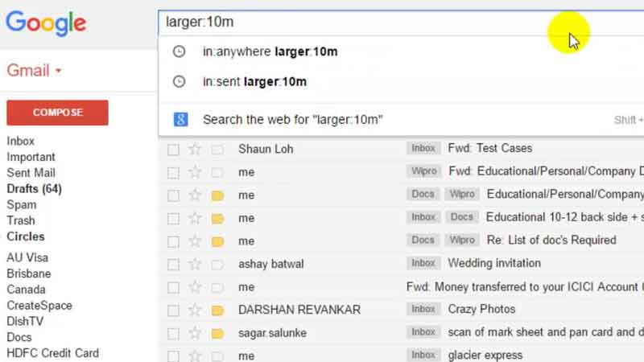Select checkbox for Money transferred ICICI email
Viewport: 644px width, 362px height.
click(173, 287)
